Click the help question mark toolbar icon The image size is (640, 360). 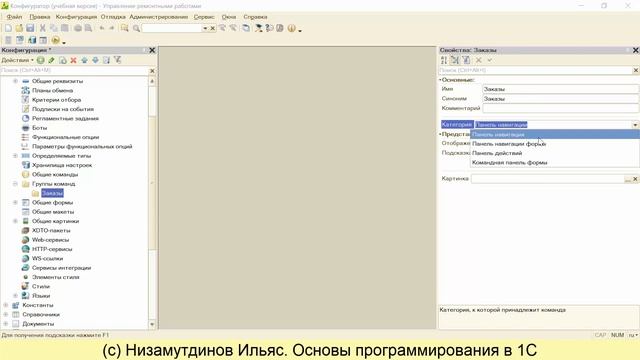(x=269, y=28)
